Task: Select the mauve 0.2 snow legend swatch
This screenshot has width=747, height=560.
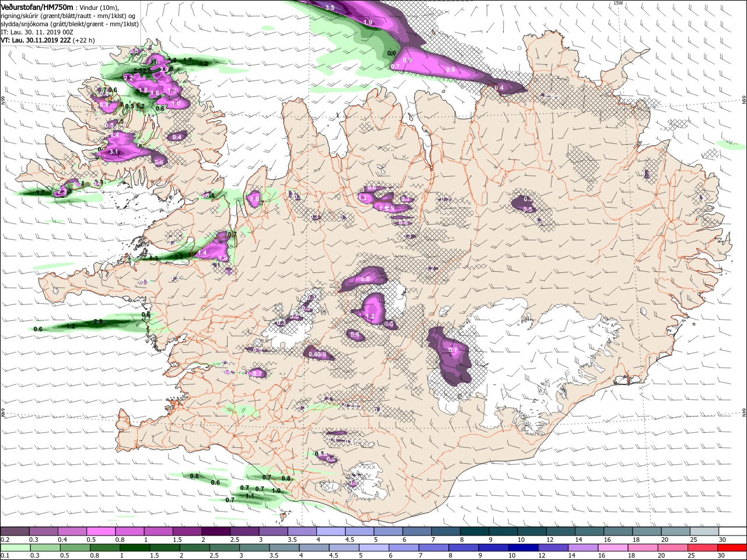Action: [15, 531]
